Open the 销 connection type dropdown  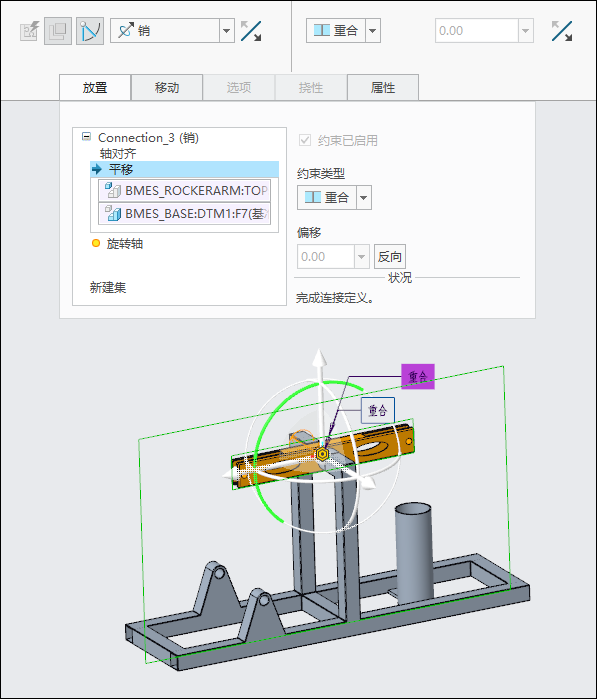pos(226,31)
